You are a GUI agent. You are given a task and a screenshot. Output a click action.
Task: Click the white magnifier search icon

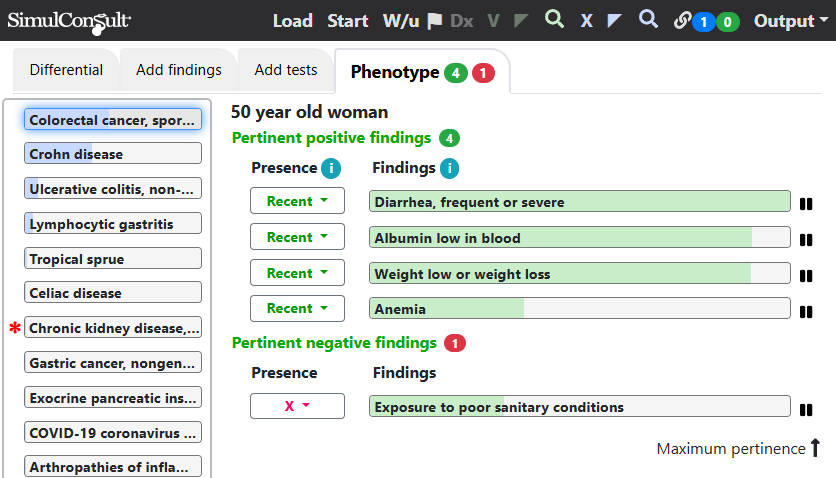[648, 20]
